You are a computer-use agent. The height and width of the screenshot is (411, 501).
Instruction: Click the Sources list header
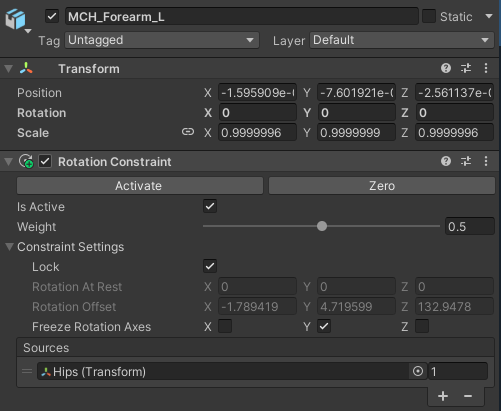pos(255,348)
